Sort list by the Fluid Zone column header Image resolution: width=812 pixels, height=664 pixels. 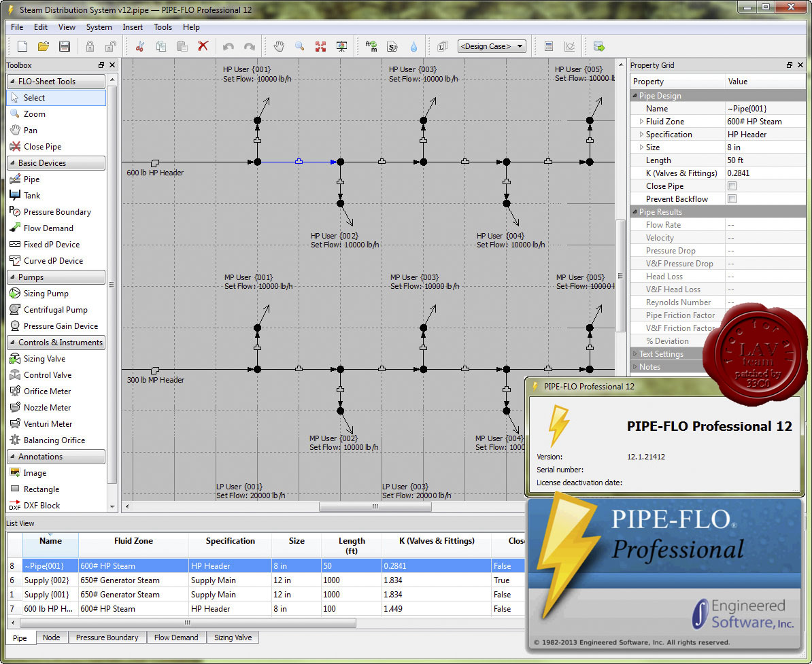tap(133, 545)
